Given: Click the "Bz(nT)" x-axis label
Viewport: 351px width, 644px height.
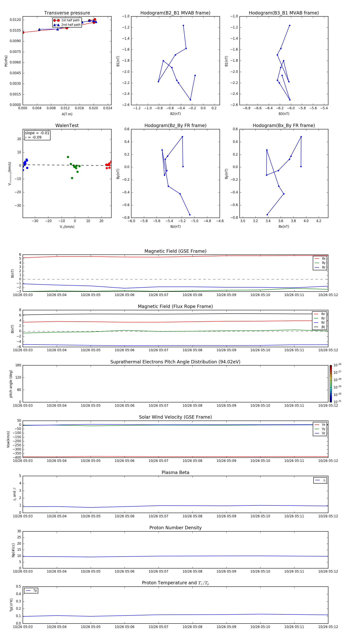Looking at the screenshot, I should [175, 227].
